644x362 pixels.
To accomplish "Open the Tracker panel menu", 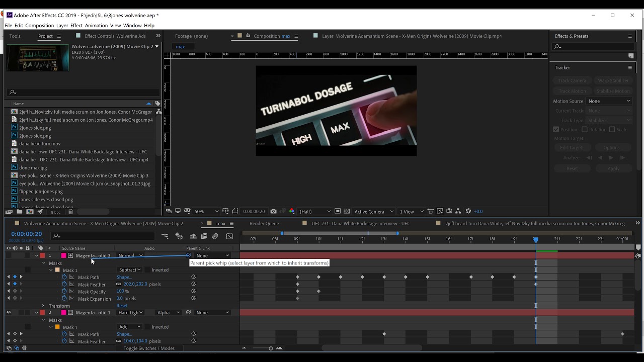I will click(630, 67).
